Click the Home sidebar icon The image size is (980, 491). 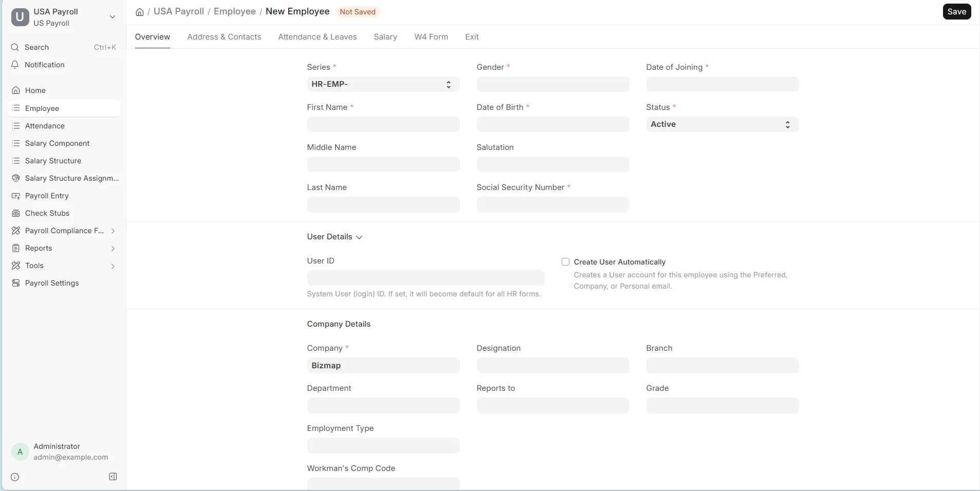16,90
